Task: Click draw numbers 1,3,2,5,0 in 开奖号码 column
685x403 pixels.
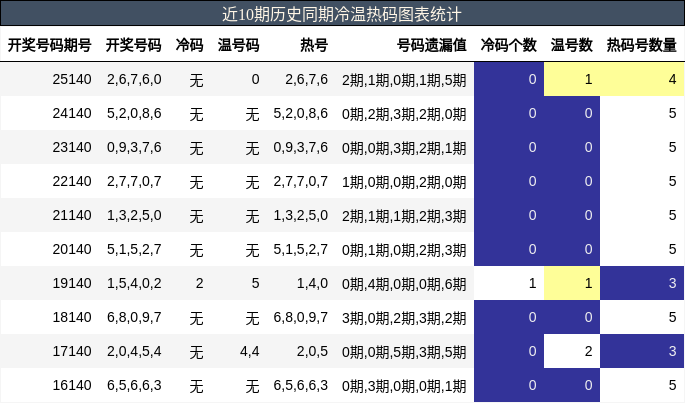Action: [x=134, y=215]
